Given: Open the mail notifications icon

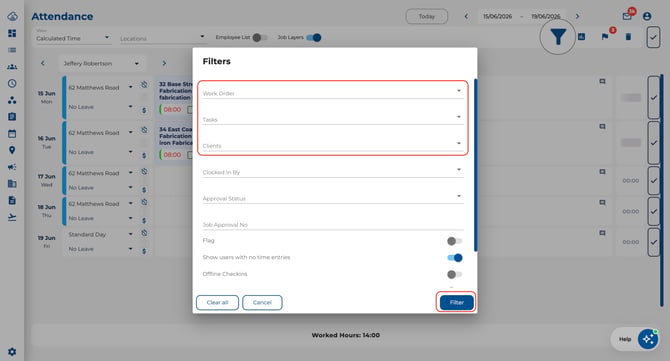Looking at the screenshot, I should pos(627,16).
